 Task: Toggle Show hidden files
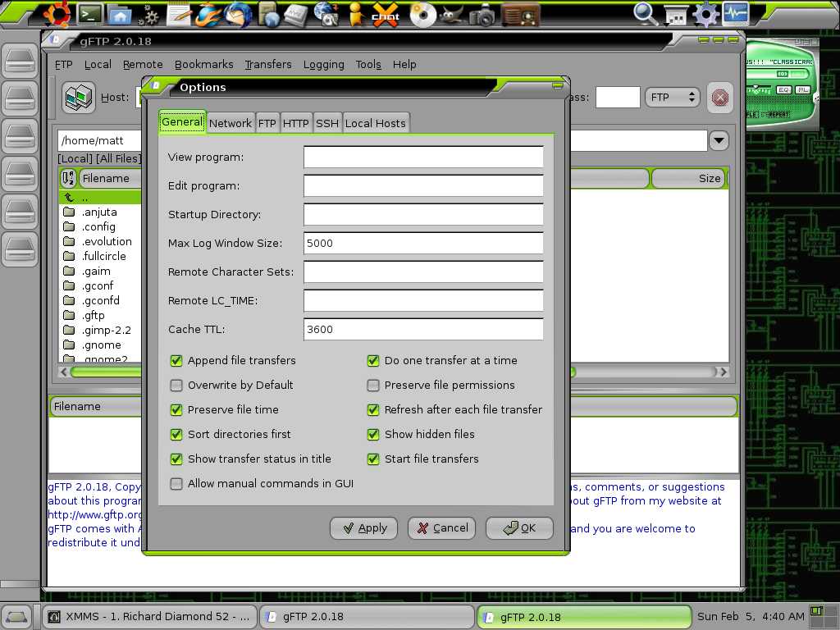373,435
